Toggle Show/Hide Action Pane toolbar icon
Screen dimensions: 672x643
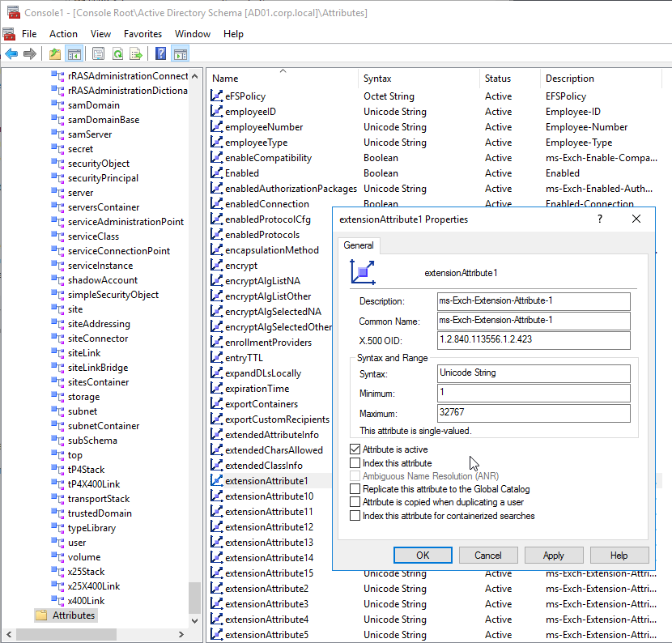[180, 54]
